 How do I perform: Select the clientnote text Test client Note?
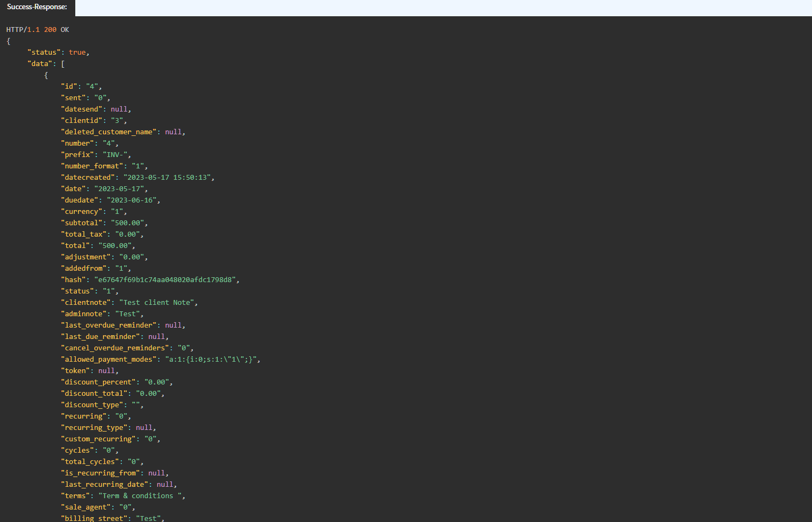tap(158, 302)
